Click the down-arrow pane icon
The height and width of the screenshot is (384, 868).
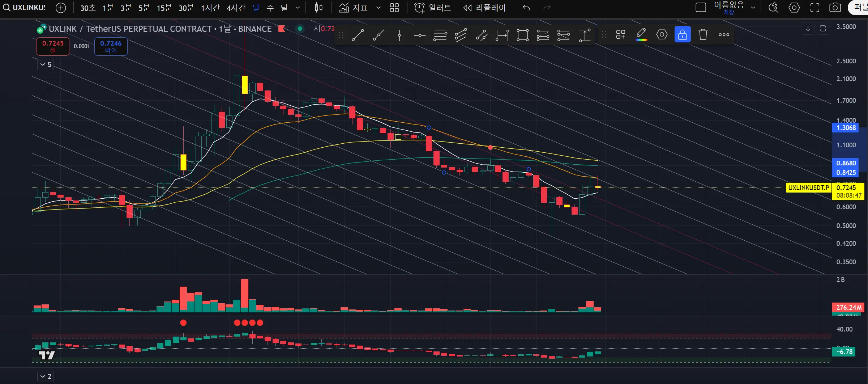point(808,29)
